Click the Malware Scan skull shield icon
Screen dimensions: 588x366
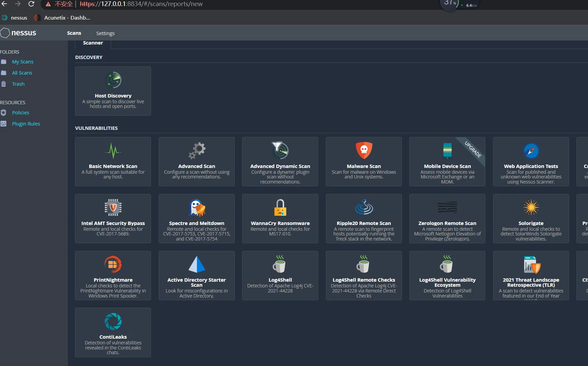(x=364, y=150)
